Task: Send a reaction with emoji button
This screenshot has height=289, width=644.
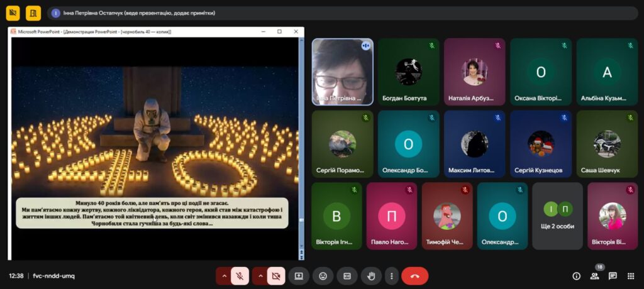Action: tap(323, 276)
